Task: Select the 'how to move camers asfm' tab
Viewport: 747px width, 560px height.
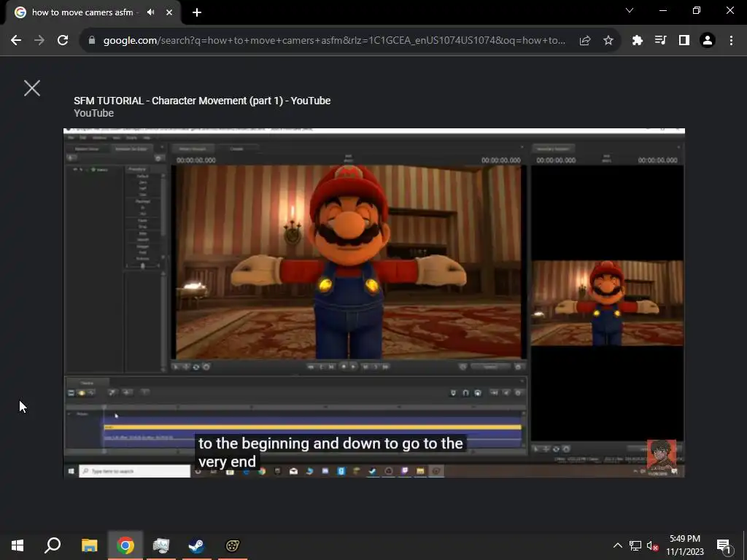Action: pyautogui.click(x=80, y=12)
